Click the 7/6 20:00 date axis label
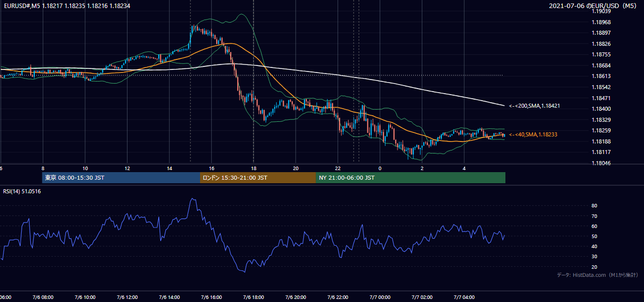The image size is (644, 302). click(296, 297)
